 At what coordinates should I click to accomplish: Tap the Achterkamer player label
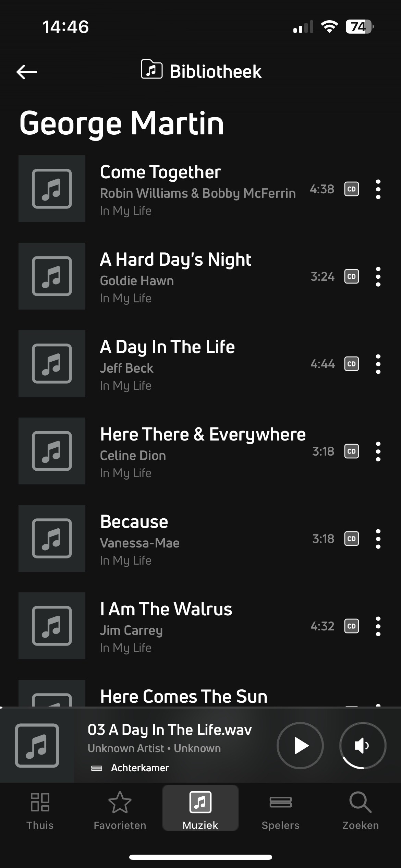(x=140, y=768)
